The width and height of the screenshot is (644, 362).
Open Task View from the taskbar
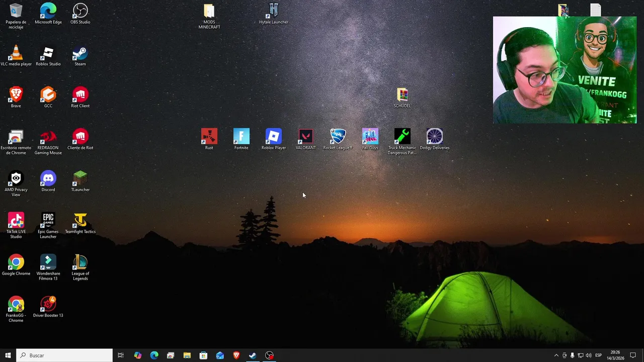click(121, 355)
